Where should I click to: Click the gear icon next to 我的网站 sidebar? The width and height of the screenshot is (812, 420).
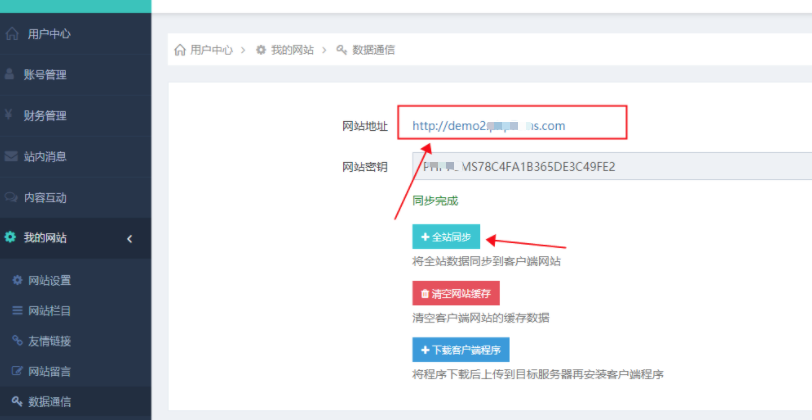10,237
